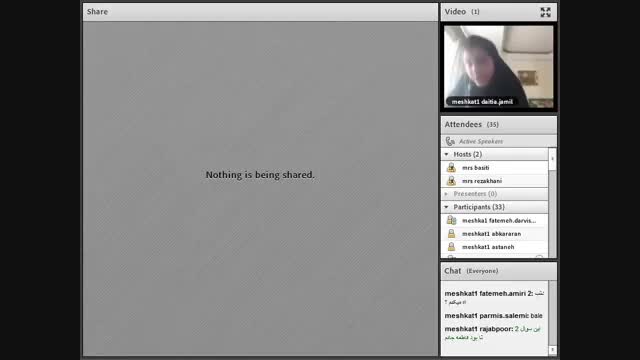Click the chat scrollbar down arrow
This screenshot has height=360, width=640.
tap(553, 350)
